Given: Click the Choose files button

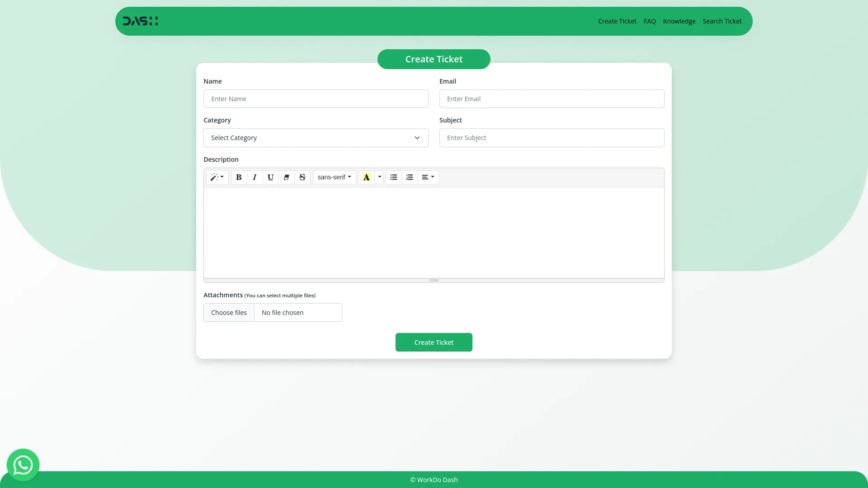Looking at the screenshot, I should pos(229,313).
